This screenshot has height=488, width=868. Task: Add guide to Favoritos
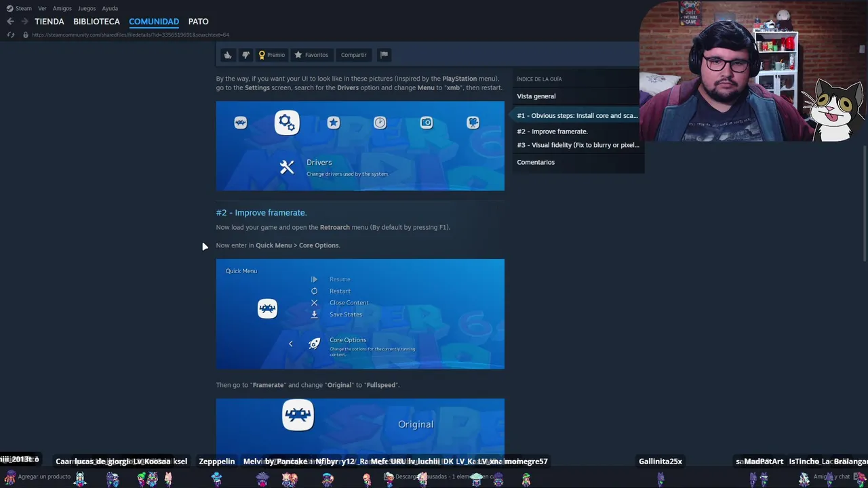point(311,55)
